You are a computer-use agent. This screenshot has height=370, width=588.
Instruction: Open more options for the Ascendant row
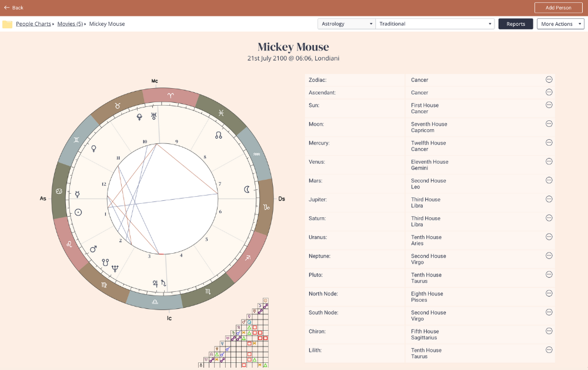coord(549,92)
